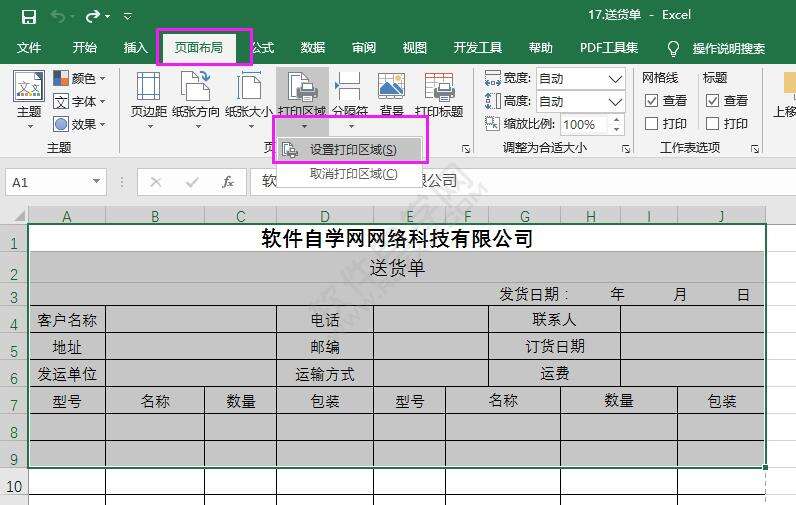The height and width of the screenshot is (505, 796).
Task: Click the Undo arrow icon
Action: pos(57,17)
